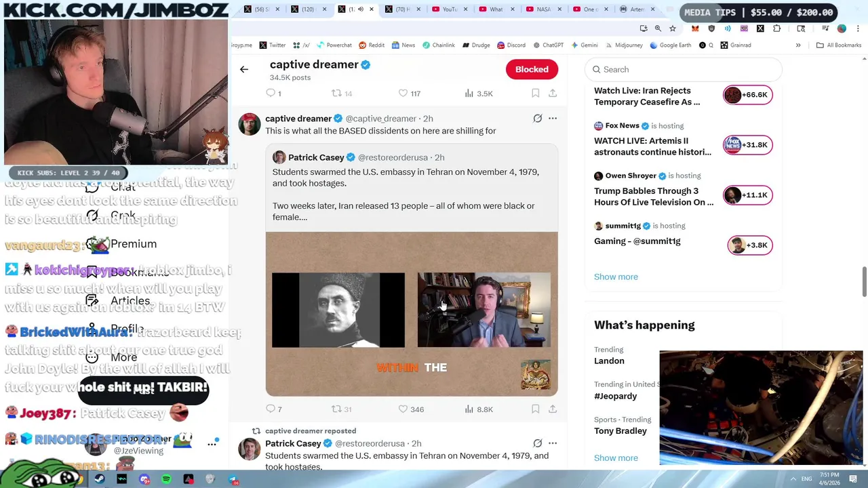
Task: Open the Drudge bookmark
Action: [x=476, y=45]
